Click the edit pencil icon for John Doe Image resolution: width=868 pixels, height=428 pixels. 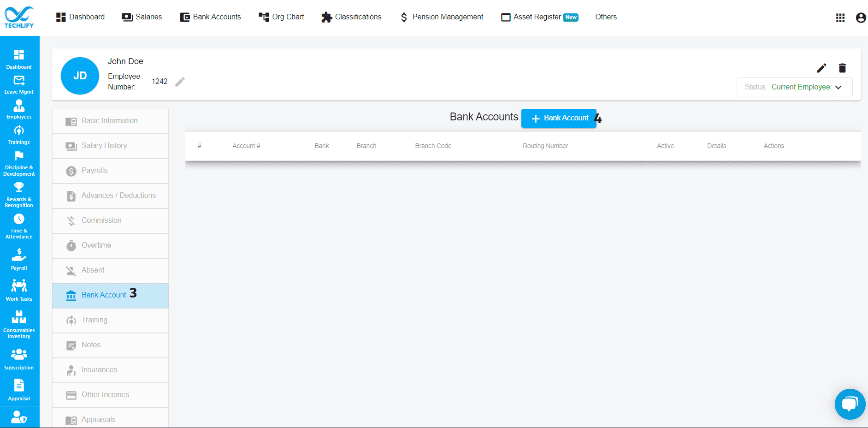point(821,68)
